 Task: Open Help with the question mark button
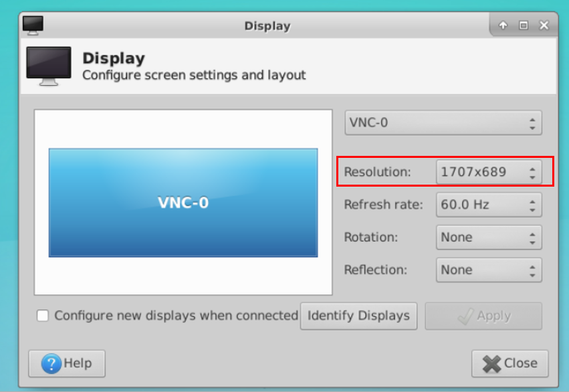pyautogui.click(x=67, y=364)
